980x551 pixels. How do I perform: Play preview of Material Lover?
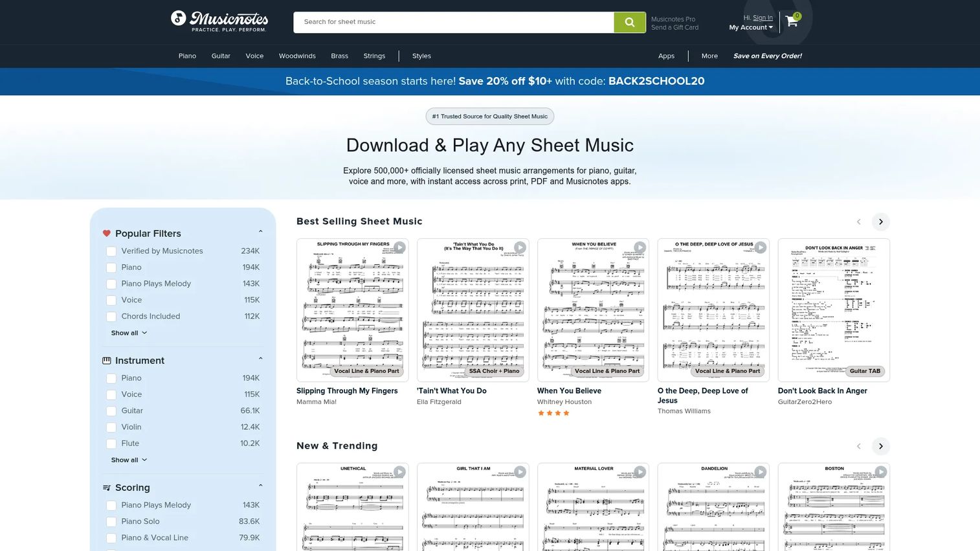(x=640, y=472)
